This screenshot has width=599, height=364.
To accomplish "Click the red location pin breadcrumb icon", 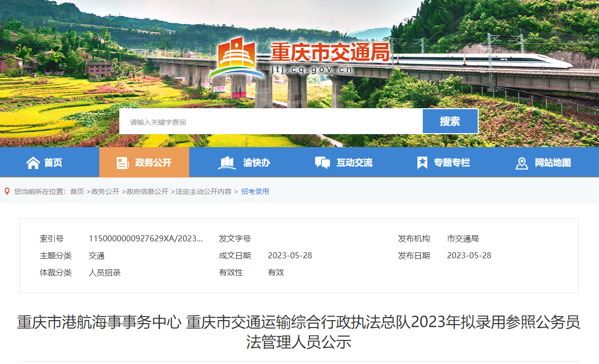I will pyautogui.click(x=7, y=191).
